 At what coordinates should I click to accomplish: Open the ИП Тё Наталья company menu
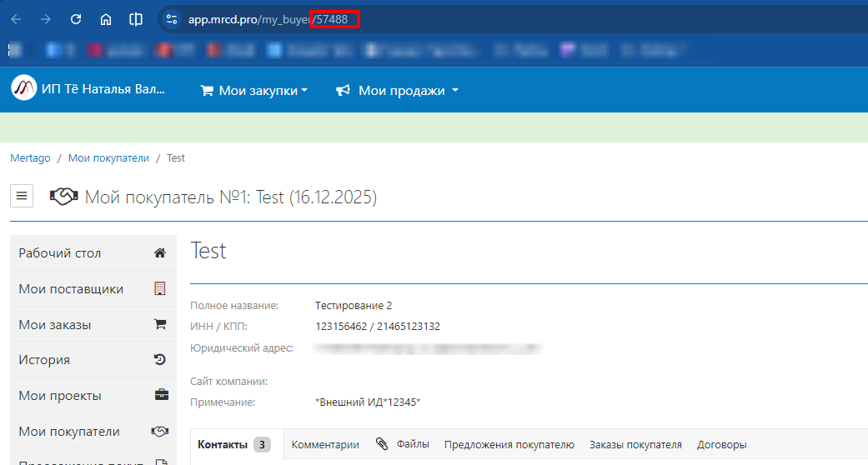pyautogui.click(x=103, y=90)
